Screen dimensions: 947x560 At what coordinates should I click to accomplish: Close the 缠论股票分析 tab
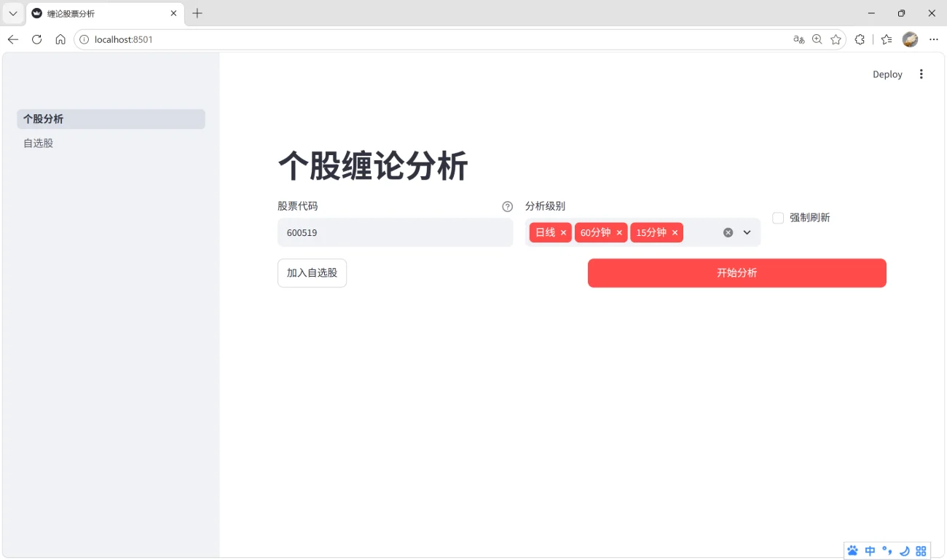coord(173,13)
